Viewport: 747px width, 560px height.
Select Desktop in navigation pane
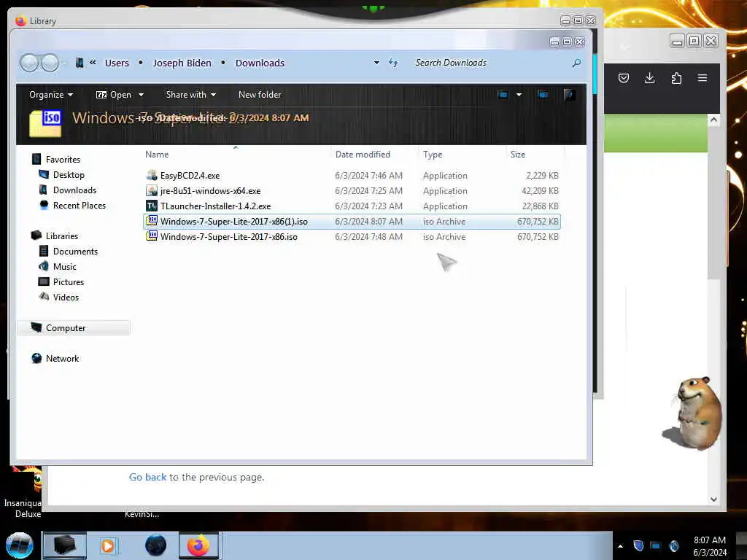pos(69,175)
